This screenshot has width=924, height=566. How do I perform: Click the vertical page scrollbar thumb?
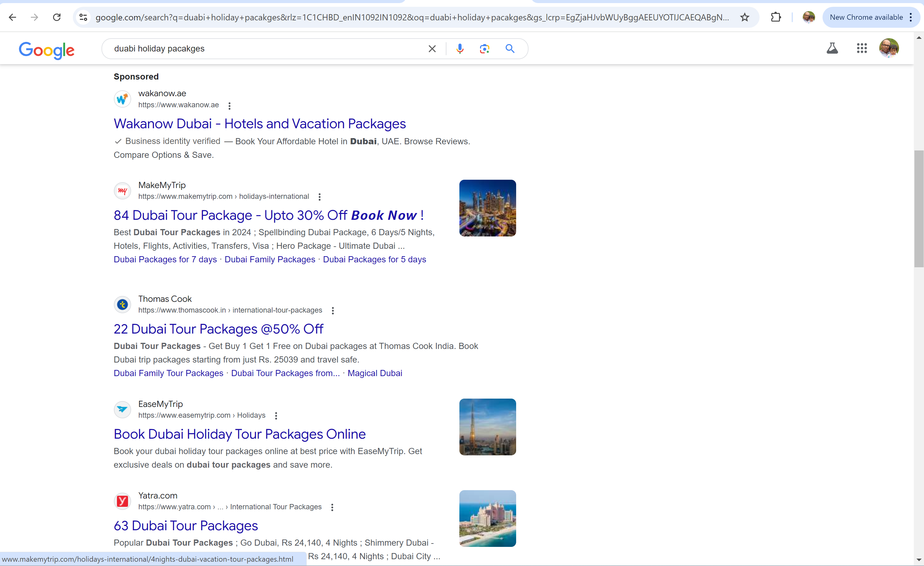coord(918,208)
